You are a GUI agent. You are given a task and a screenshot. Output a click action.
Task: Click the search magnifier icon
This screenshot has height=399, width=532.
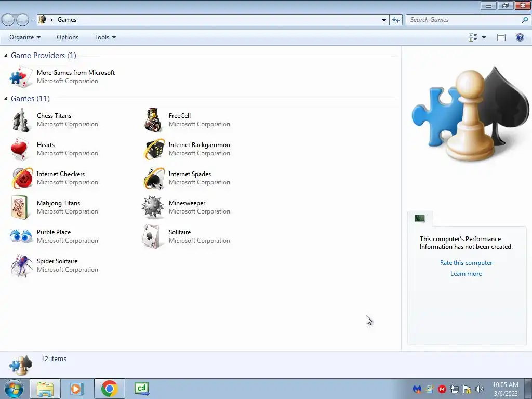tap(525, 20)
